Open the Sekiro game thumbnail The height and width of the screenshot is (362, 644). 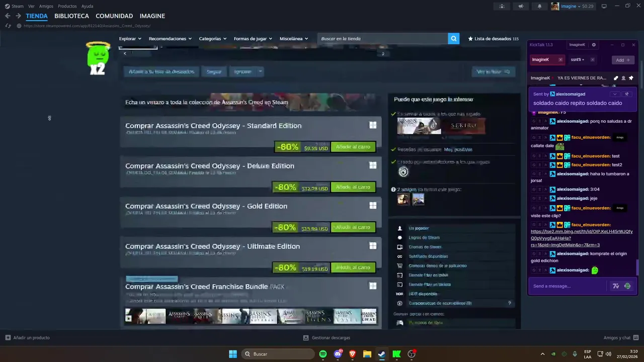tap(463, 126)
